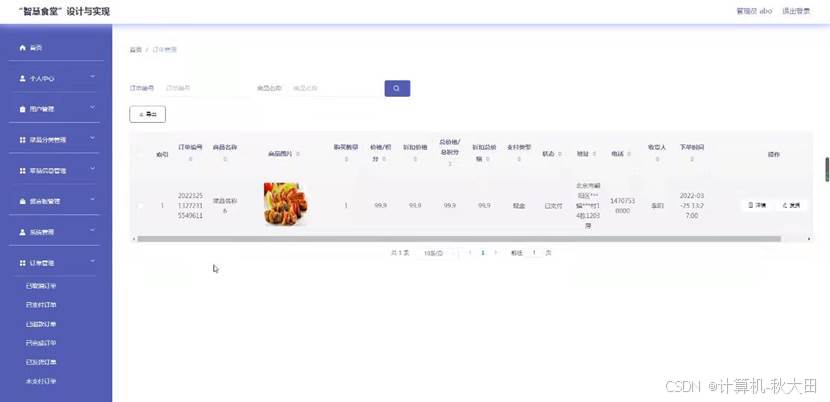The height and width of the screenshot is (402, 830).
Task: Click the 退出登录 logout link
Action: tap(796, 11)
